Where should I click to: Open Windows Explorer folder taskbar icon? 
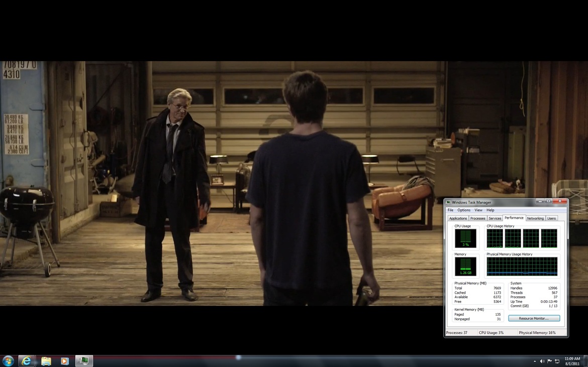pyautogui.click(x=46, y=361)
